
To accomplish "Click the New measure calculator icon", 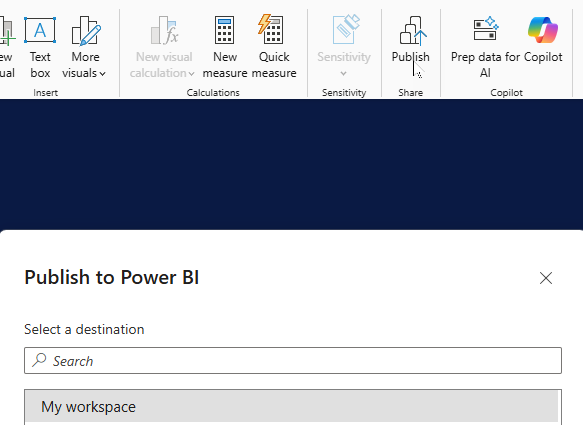I will (225, 30).
